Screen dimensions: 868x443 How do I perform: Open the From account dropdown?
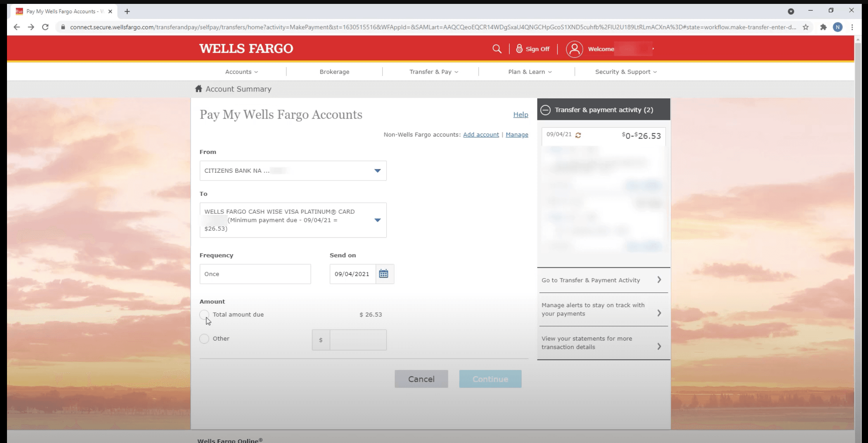(x=293, y=171)
